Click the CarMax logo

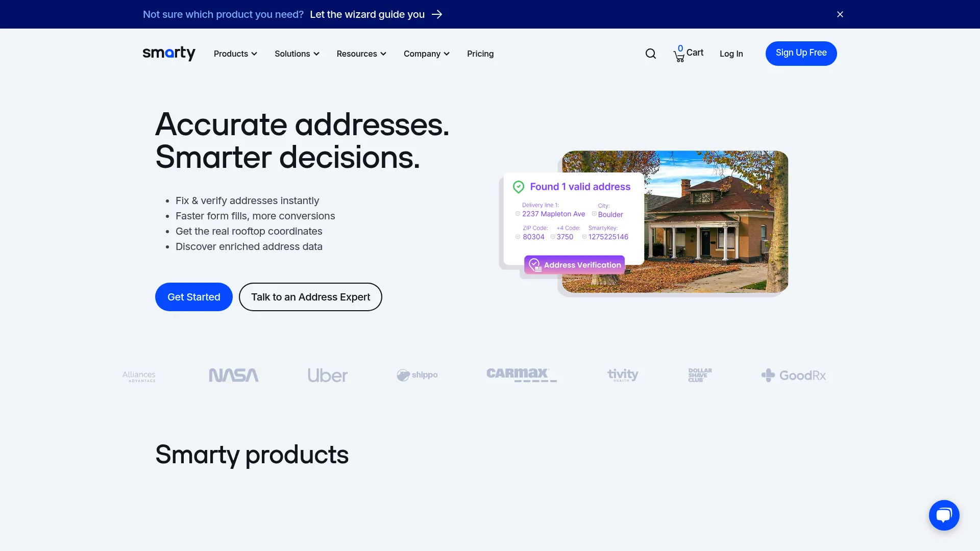[522, 374]
